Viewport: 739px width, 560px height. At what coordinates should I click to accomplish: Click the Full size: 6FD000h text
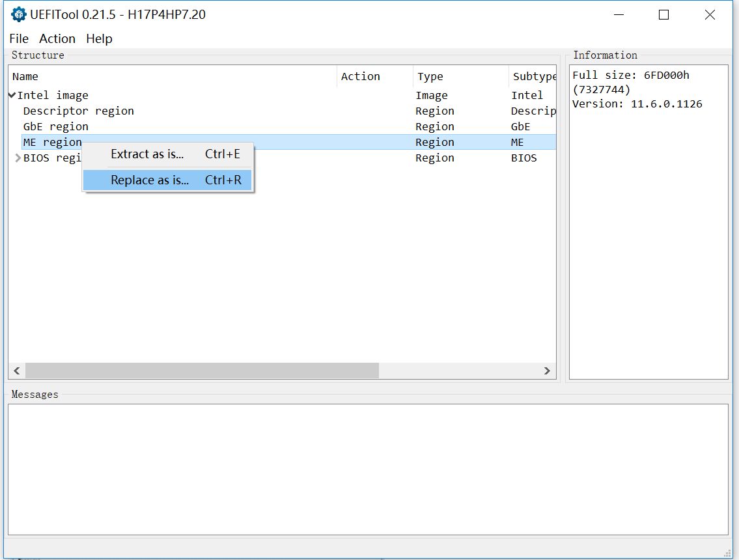coord(631,75)
